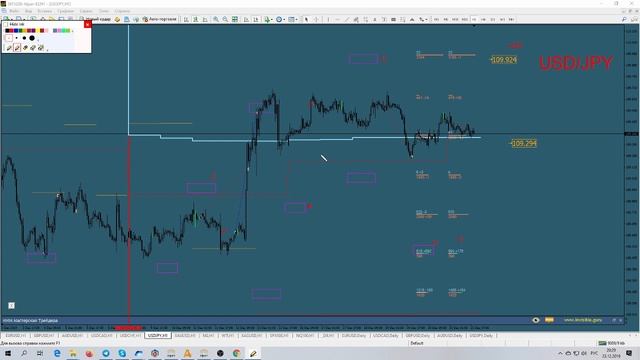
Task: Zoom in on the chart
Action: 216,19
